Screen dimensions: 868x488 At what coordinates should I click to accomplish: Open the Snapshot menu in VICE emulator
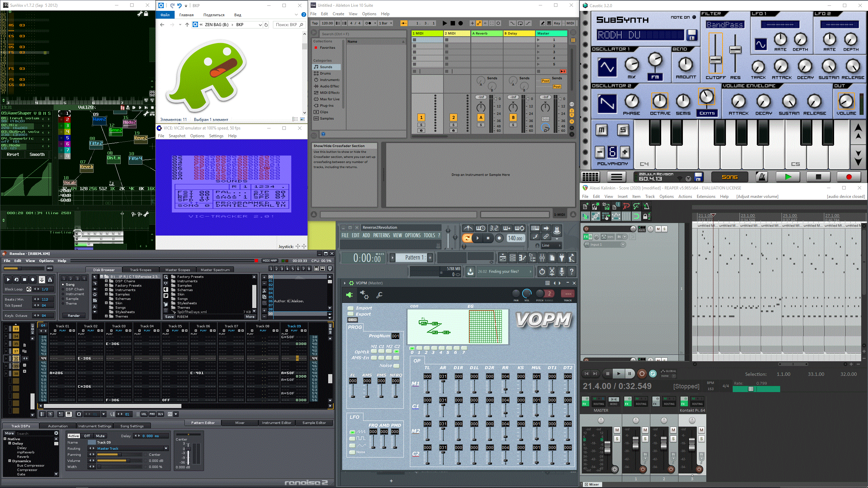point(177,136)
